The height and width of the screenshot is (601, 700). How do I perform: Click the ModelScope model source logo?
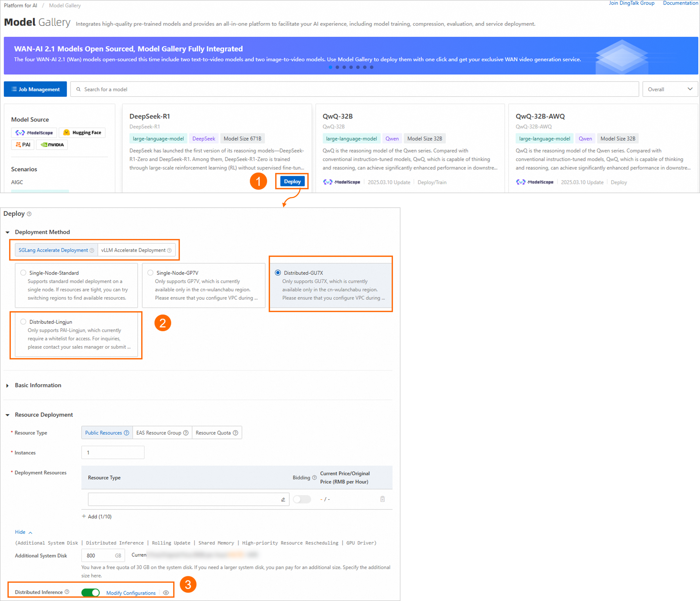click(x=34, y=133)
